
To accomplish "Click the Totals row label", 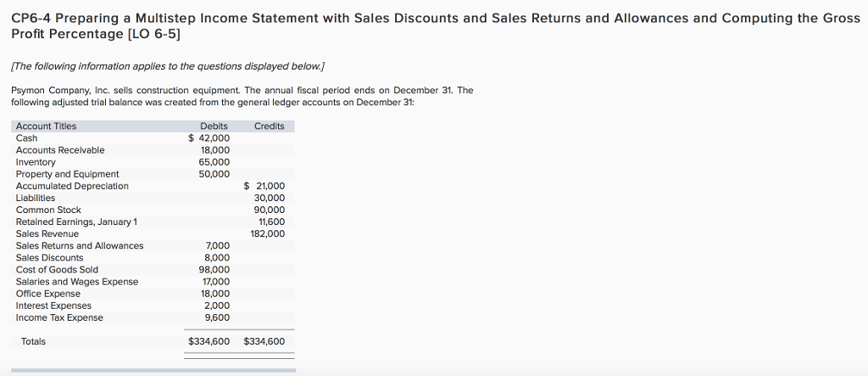I will point(34,341).
